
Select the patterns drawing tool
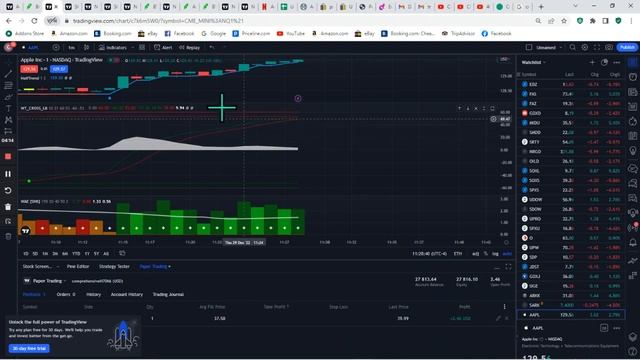click(x=8, y=120)
